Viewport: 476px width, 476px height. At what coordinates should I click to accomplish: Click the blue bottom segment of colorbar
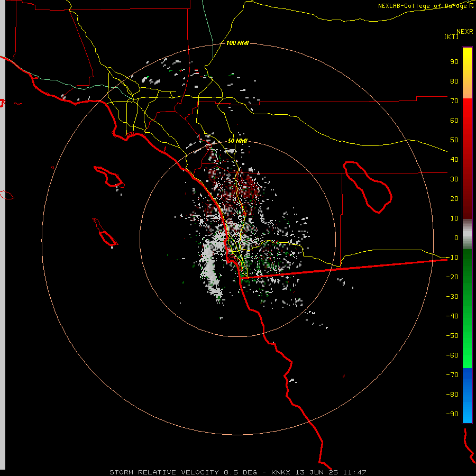click(x=467, y=395)
